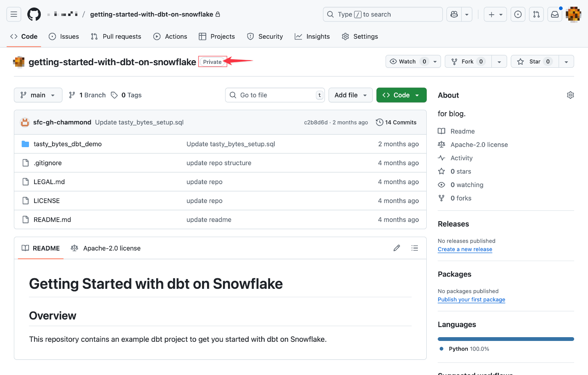This screenshot has height=375, width=588.
Task: Open the Insights tab
Action: tap(312, 37)
